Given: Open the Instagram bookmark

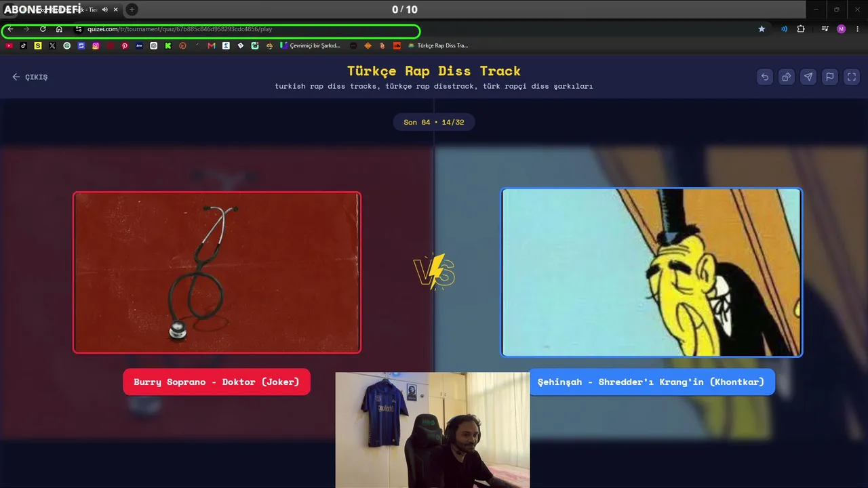Looking at the screenshot, I should pos(96,45).
